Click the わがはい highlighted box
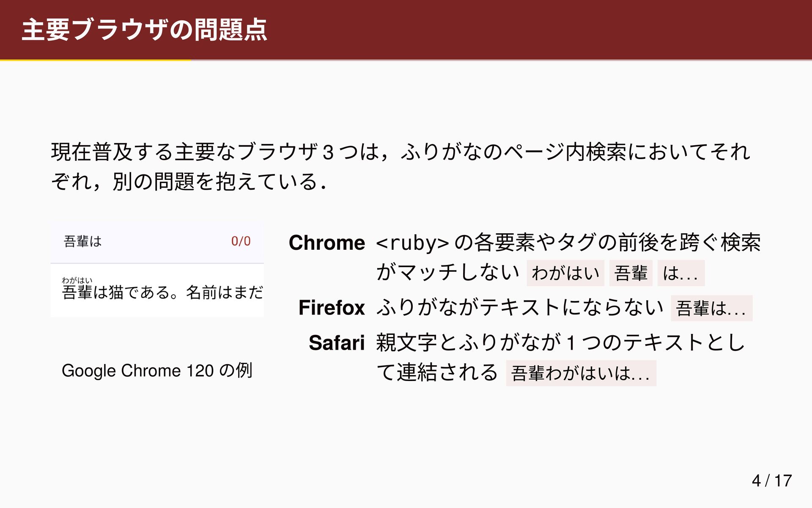The width and height of the screenshot is (812, 508). 565,273
